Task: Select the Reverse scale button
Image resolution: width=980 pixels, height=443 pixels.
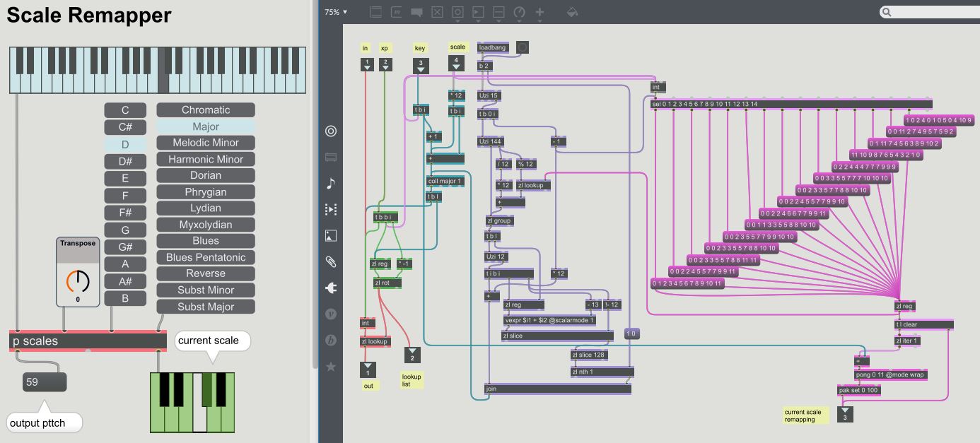Action: click(206, 273)
